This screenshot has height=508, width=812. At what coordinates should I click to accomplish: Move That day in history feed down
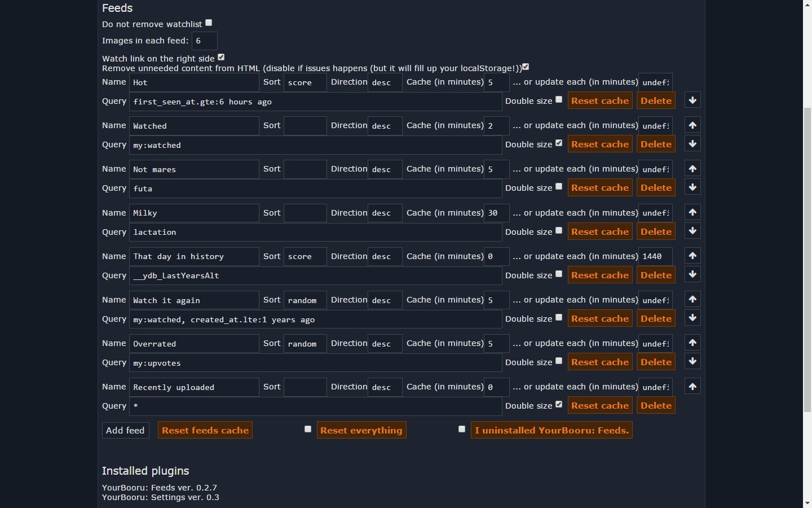[x=692, y=275]
